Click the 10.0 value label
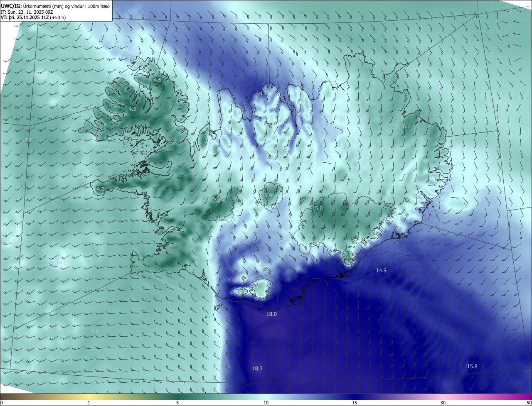Image resolution: width=532 pixels, height=406 pixels. tap(10, 242)
